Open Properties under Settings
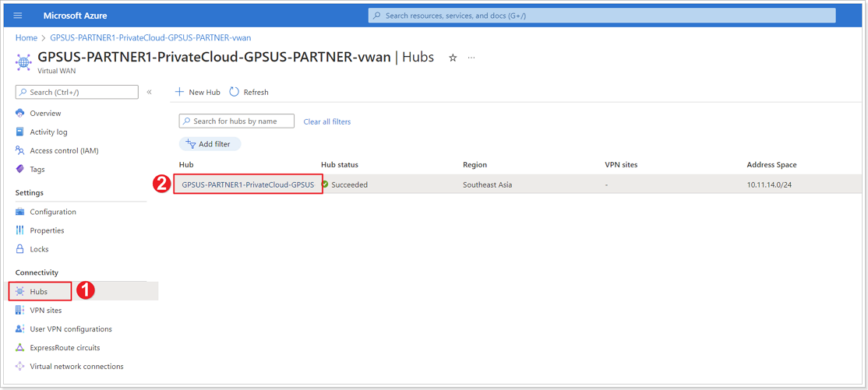The image size is (868, 390). pos(47,230)
